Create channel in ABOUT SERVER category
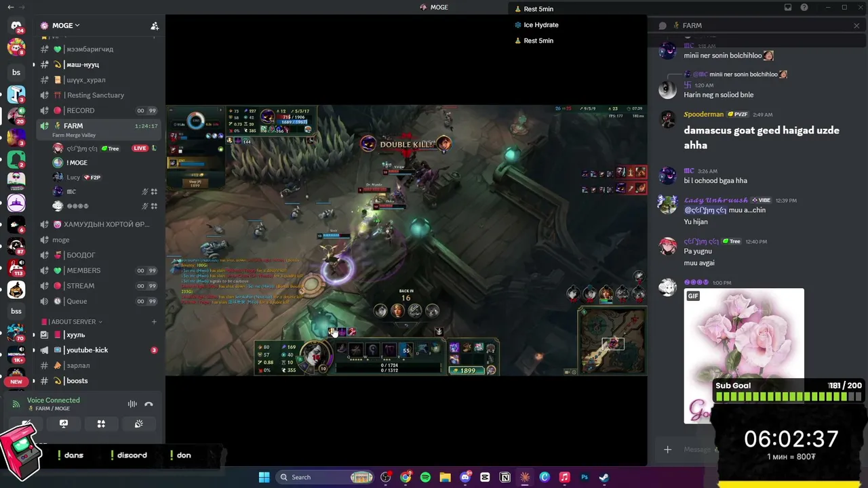 coord(154,322)
